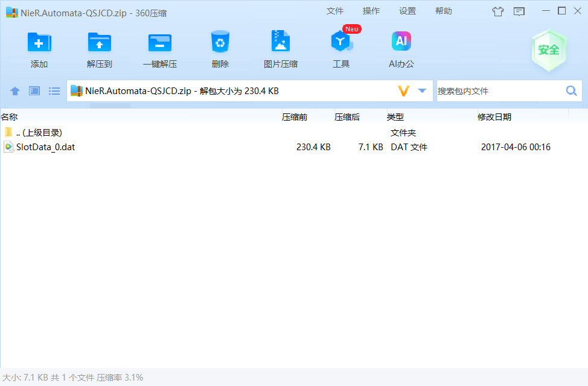Open the AI办公 icon
588x386 pixels.
pos(401,41)
